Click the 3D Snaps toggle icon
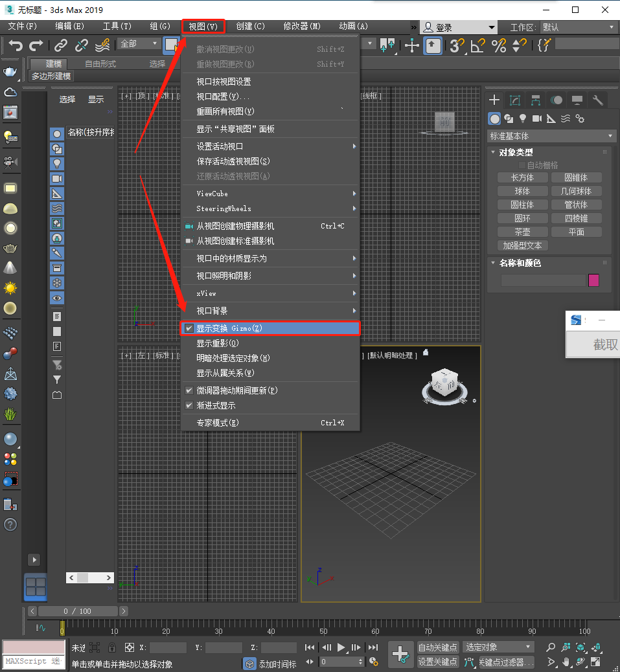This screenshot has height=672, width=620. click(x=457, y=45)
